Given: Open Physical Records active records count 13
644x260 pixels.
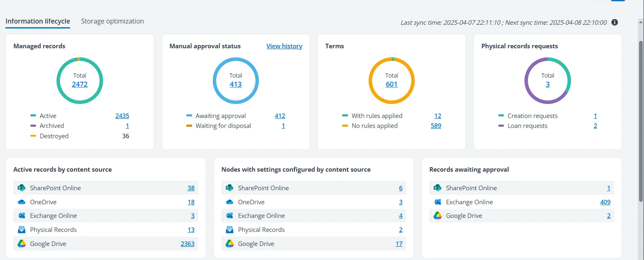Looking at the screenshot, I should tap(191, 230).
